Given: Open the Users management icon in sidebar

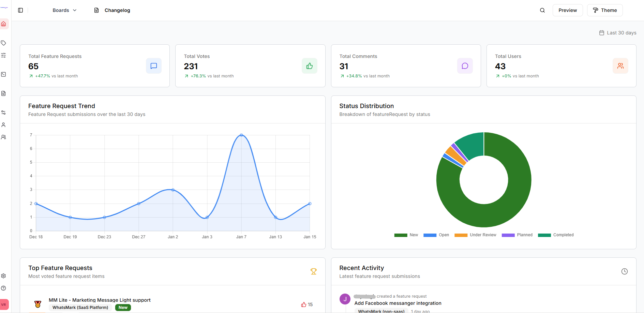Looking at the screenshot, I should 4,124.
